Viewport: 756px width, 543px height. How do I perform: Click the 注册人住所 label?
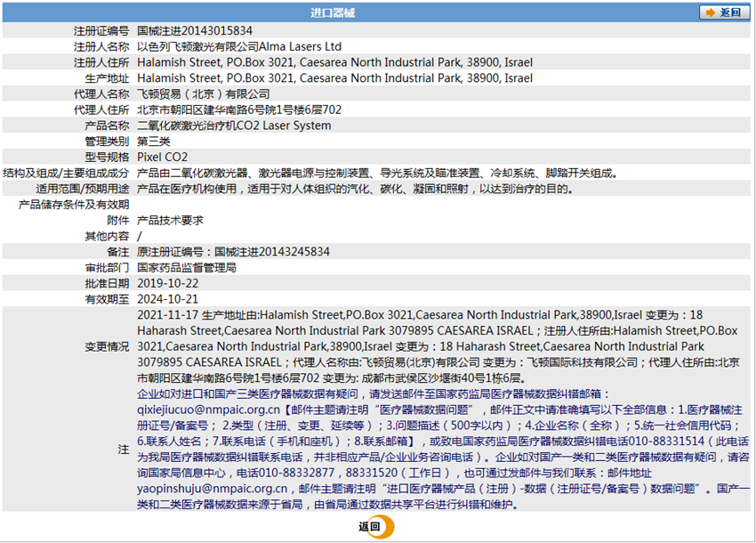(x=101, y=62)
